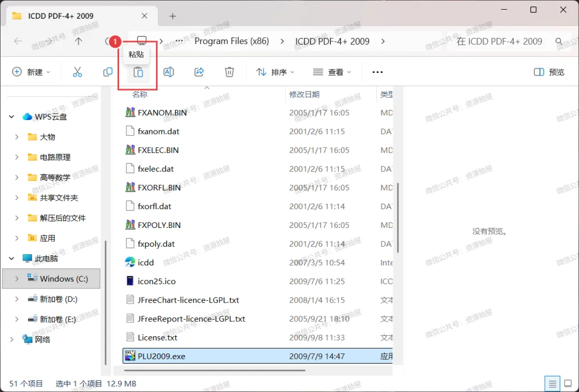Click the file list vertical scrollbar
Image resolution: width=579 pixels, height=392 pixels.
tap(398, 218)
